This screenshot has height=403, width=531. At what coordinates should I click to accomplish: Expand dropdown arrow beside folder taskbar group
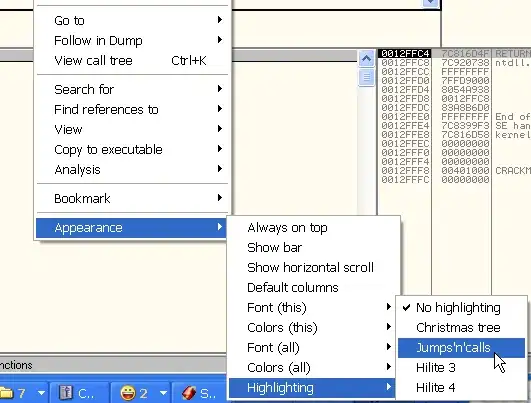pyautogui.click(x=41, y=393)
